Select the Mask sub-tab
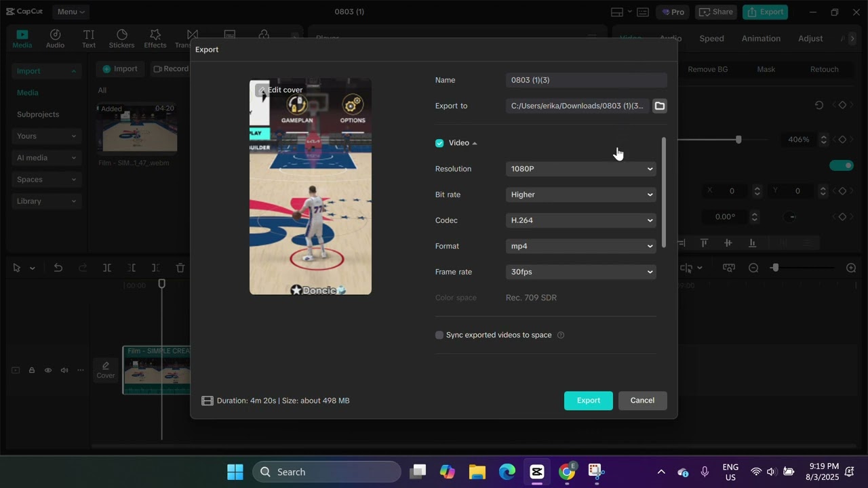This screenshot has height=488, width=868. (x=766, y=69)
